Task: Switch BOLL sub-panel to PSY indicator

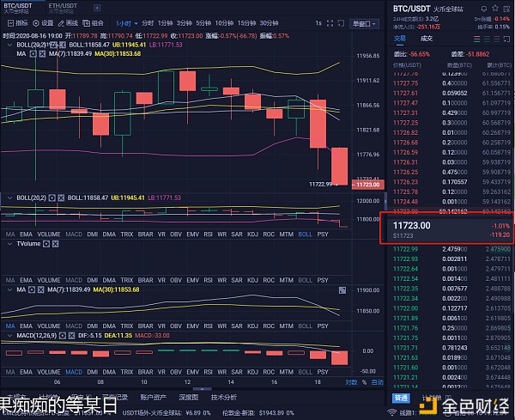Action: (323, 234)
